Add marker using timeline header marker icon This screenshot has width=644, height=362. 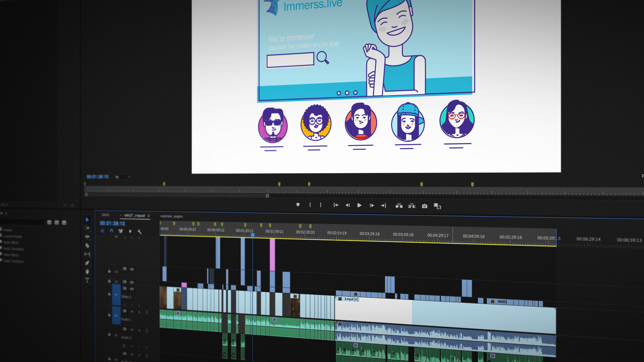[x=130, y=231]
